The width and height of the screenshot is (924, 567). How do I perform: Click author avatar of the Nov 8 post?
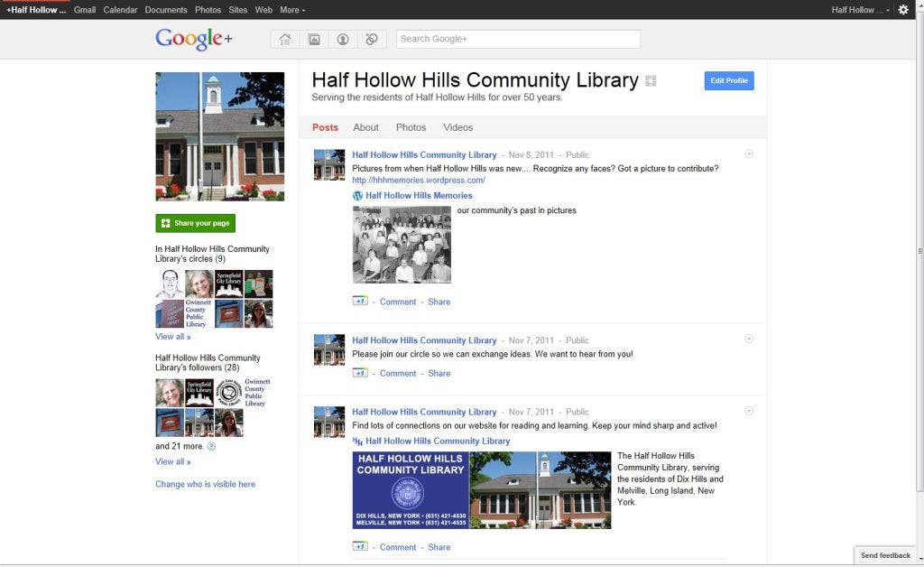tap(328, 165)
